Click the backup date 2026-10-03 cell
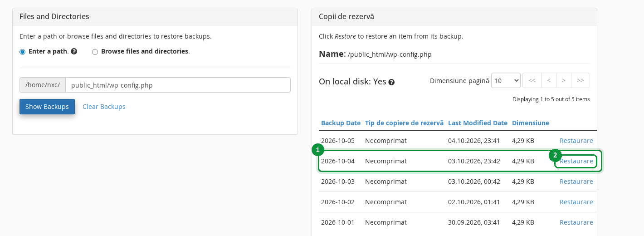The image size is (644, 236). tap(338, 182)
